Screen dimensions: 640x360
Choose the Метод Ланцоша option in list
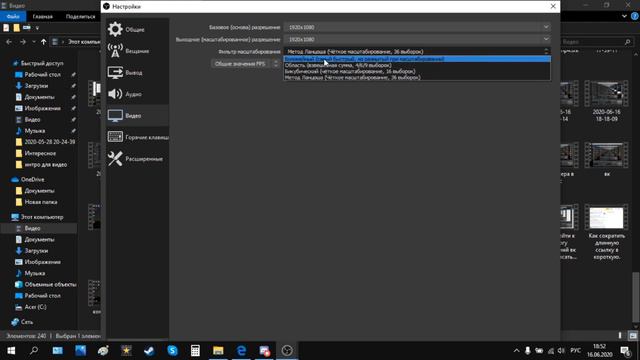(x=417, y=78)
